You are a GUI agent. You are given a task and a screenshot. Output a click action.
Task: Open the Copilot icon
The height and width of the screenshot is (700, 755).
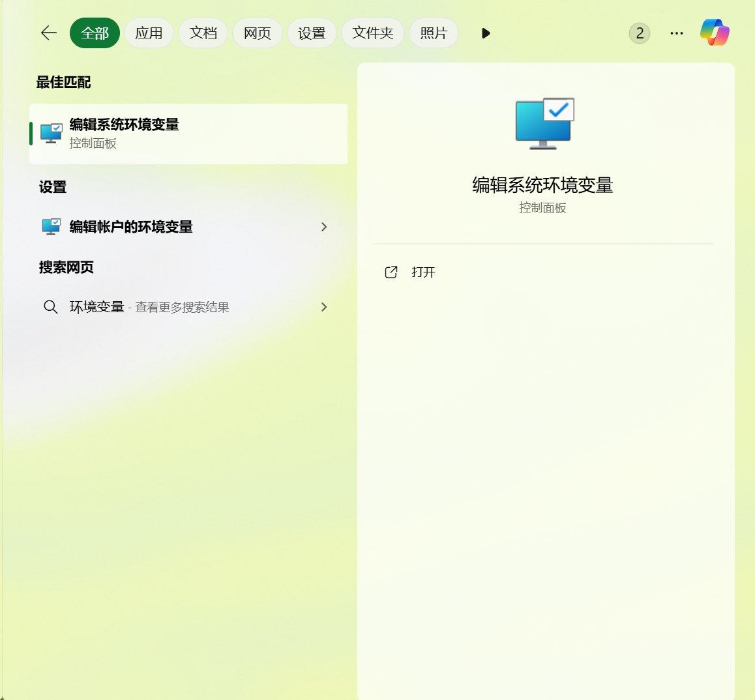coord(715,32)
